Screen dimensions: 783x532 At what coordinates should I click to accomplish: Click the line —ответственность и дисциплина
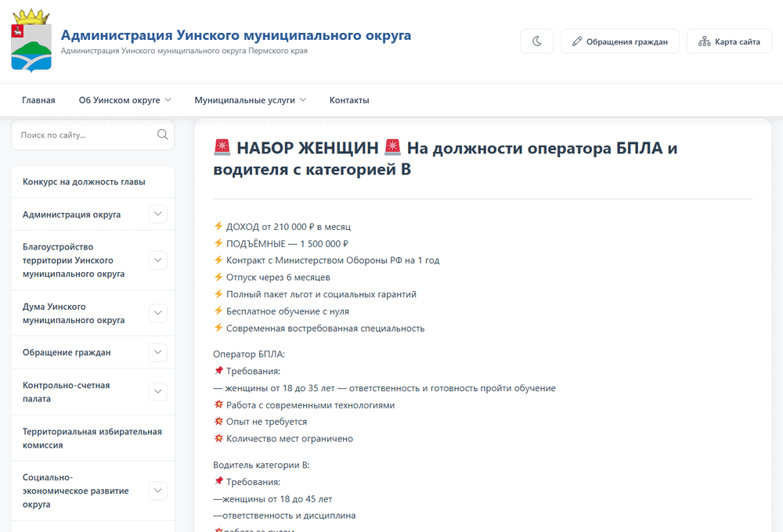point(285,516)
